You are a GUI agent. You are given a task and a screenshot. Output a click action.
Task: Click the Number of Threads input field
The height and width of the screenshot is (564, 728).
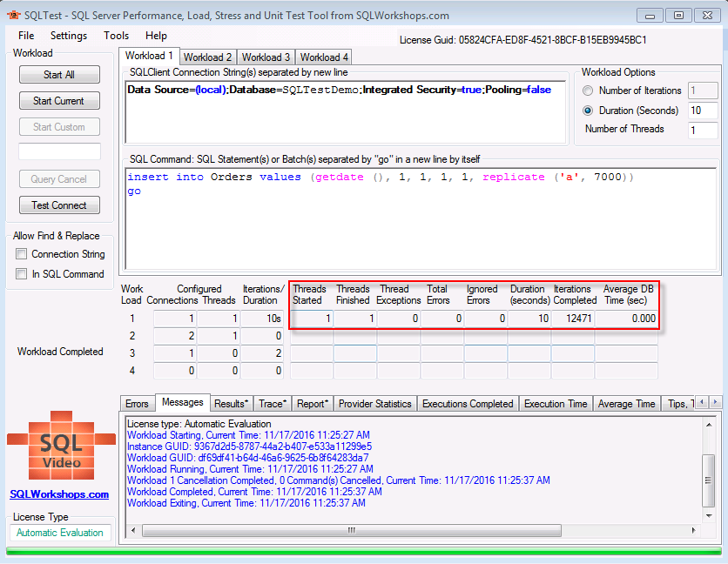click(703, 130)
